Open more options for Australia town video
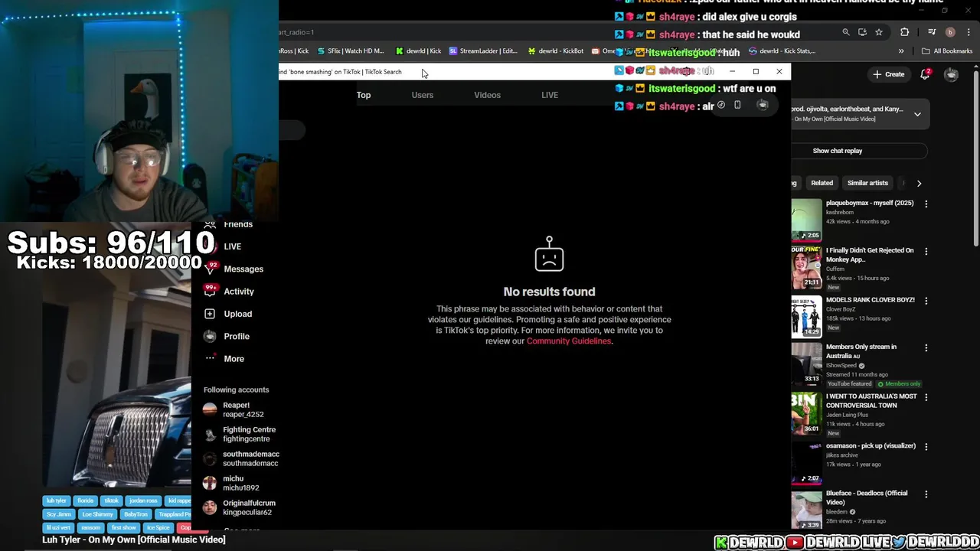The height and width of the screenshot is (551, 980). point(926,397)
